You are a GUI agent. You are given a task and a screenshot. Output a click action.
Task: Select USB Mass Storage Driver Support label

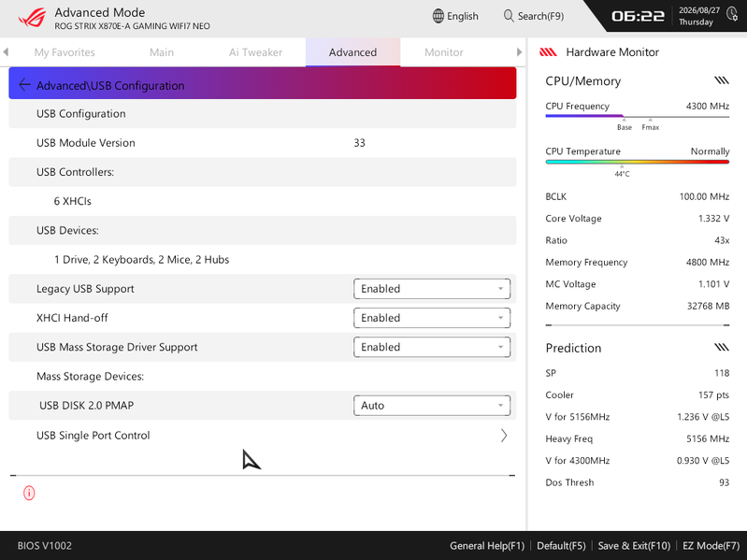[x=117, y=347]
